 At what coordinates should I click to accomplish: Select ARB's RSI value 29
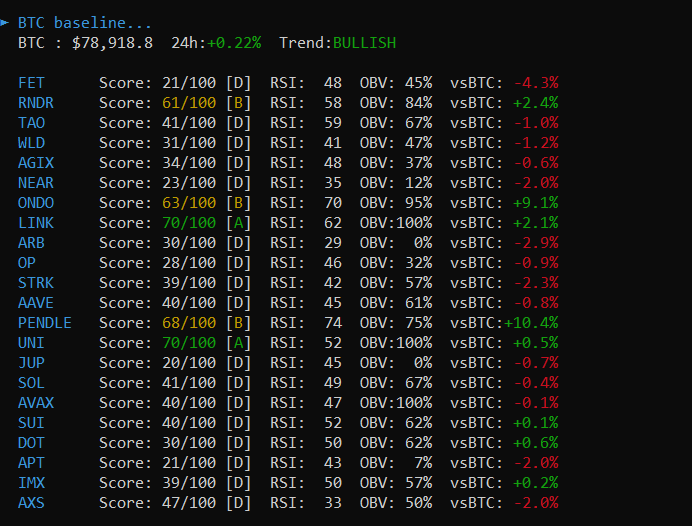[333, 243]
